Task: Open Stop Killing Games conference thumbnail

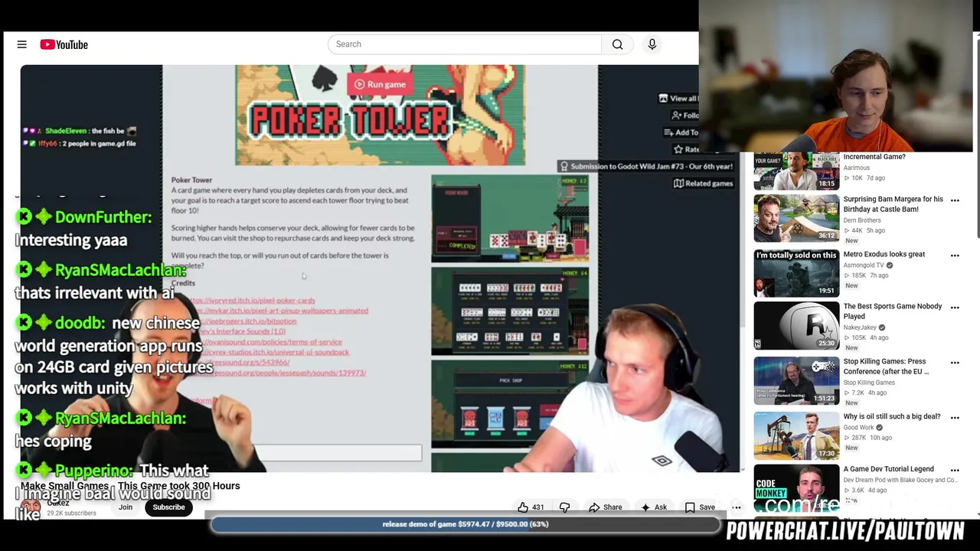Action: [796, 380]
